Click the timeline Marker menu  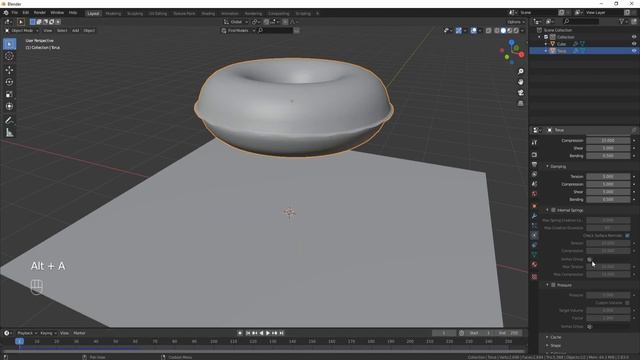(79, 333)
